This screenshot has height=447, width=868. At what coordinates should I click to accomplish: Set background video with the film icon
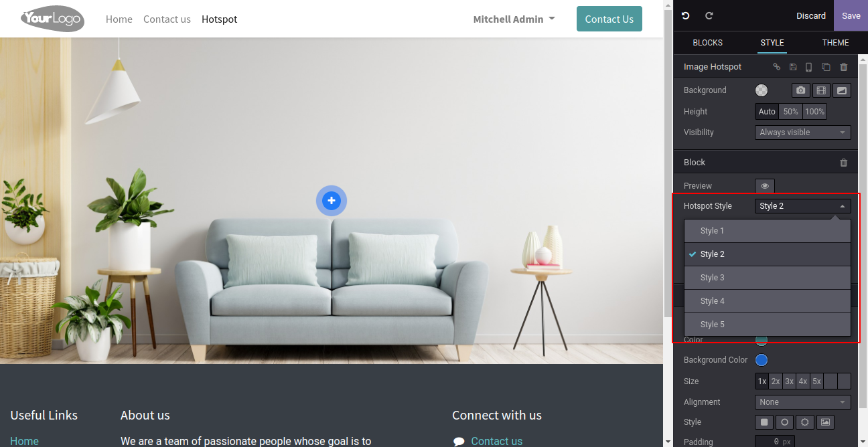tap(821, 90)
